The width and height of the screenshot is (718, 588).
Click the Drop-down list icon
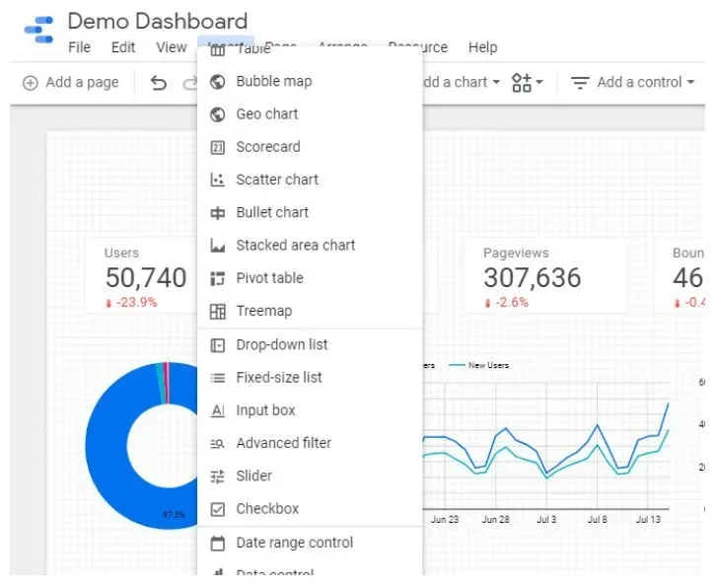point(218,345)
